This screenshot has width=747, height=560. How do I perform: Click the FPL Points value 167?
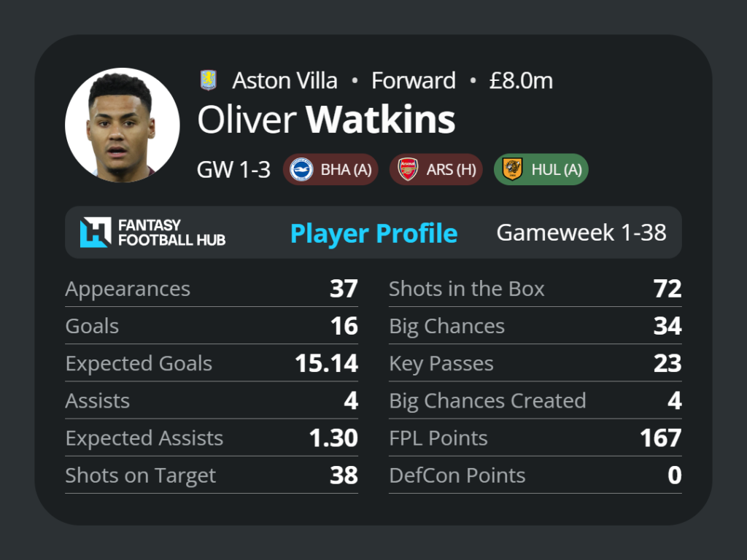click(660, 438)
